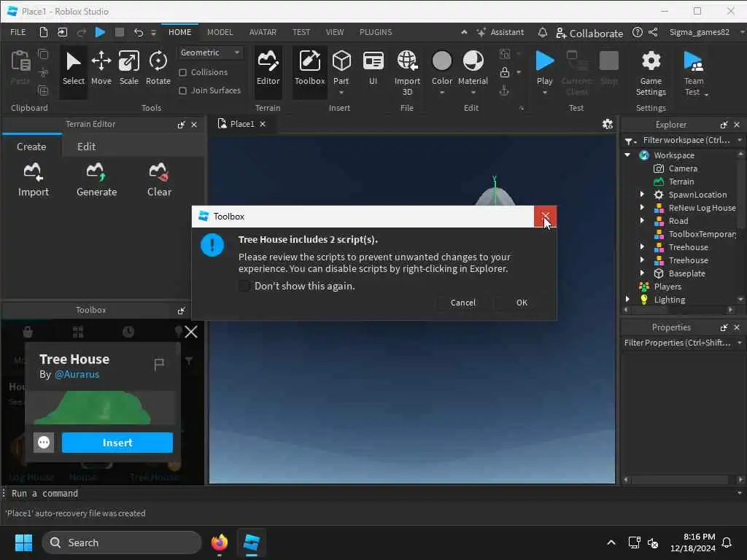Viewport: 747px width, 560px height.
Task: Switch to the AVATAR tab
Action: pos(263,32)
